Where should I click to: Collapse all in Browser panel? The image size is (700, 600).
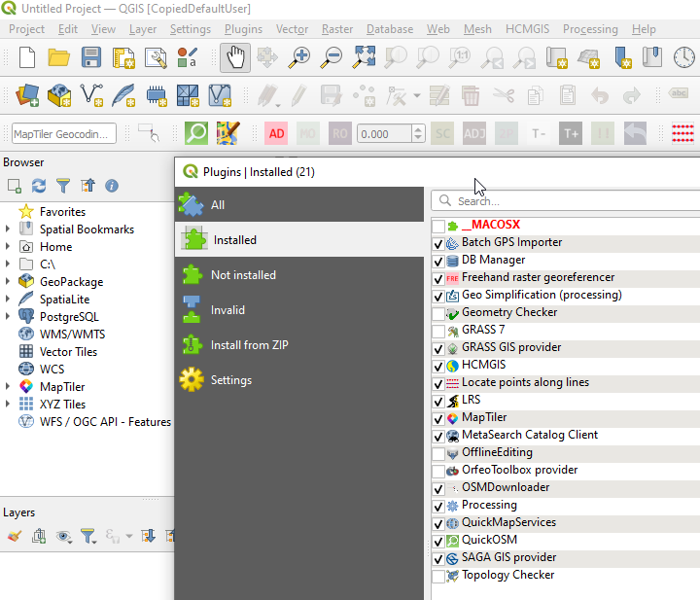(87, 186)
